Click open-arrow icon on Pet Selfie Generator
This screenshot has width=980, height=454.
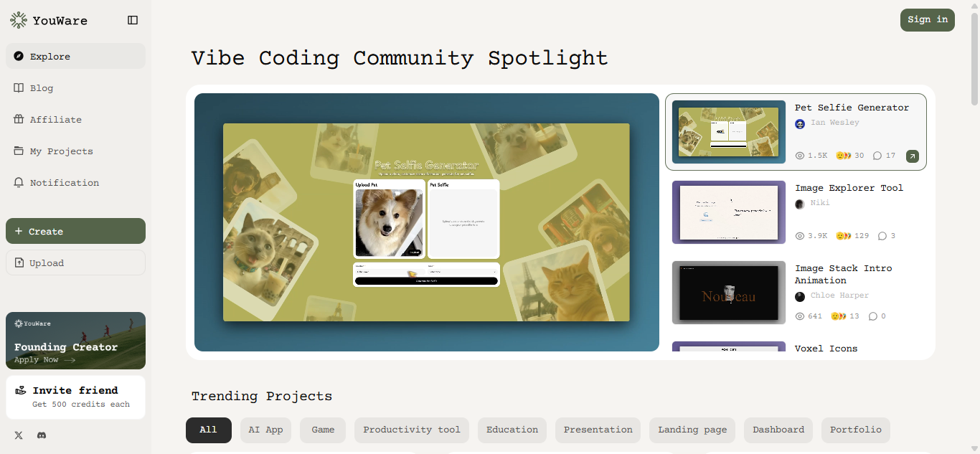coord(912,156)
